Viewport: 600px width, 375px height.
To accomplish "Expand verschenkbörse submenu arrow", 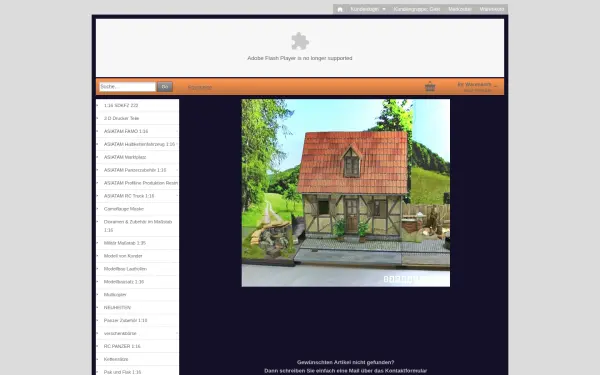I will pyautogui.click(x=177, y=333).
